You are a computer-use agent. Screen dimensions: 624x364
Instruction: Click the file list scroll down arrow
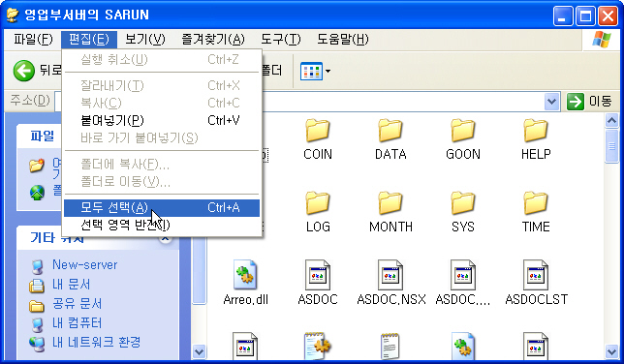tap(611, 351)
